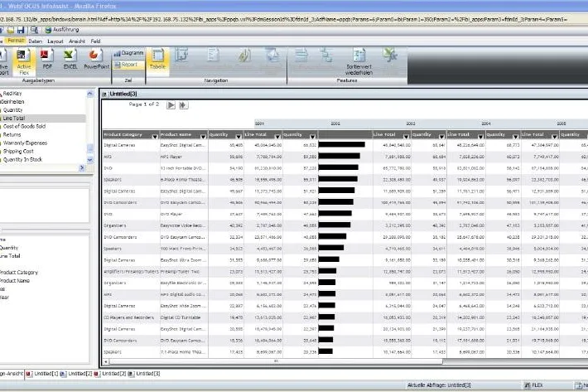Click 'Digital CD Turntable' product cell

click(x=181, y=317)
